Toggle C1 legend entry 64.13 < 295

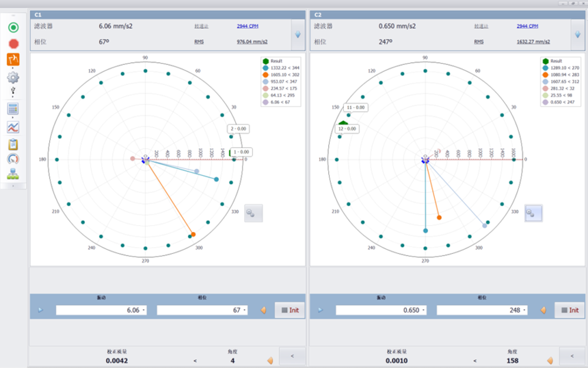click(280, 95)
